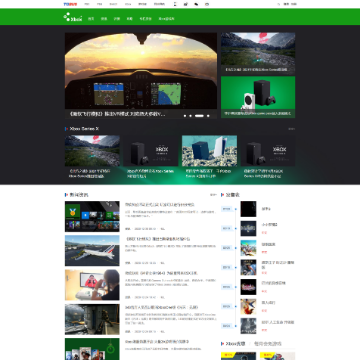This screenshot has width=360, height=360.
Task: Click the mobile phone icon in top bar
Action: coord(175,4)
